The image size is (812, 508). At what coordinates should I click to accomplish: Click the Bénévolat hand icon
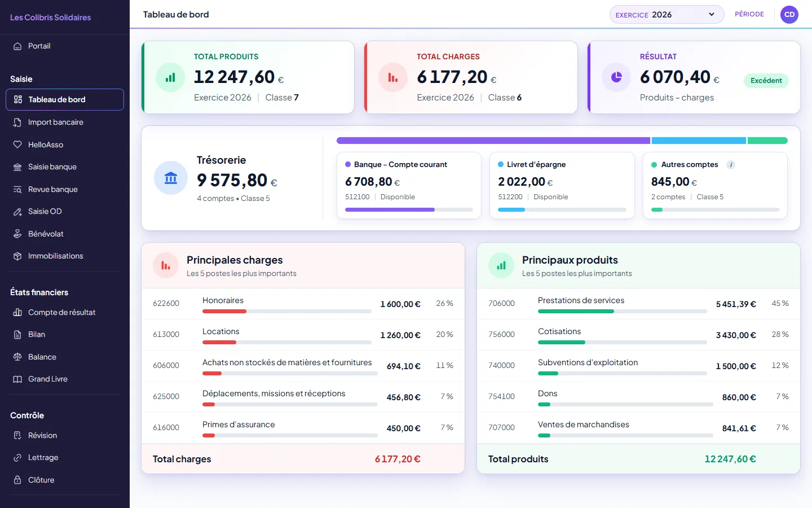[17, 234]
